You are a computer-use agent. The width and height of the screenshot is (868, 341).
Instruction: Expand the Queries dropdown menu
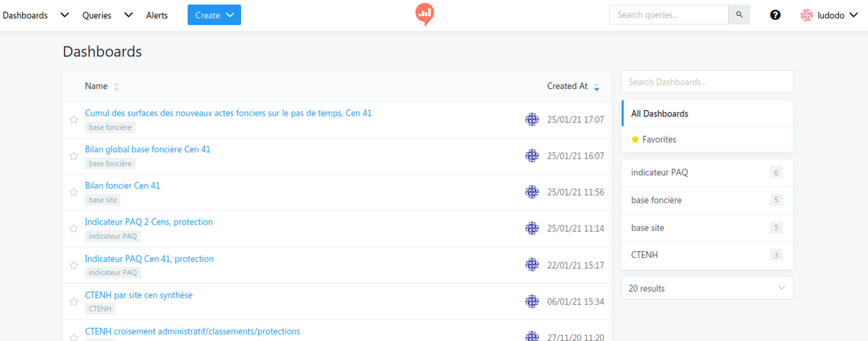129,15
